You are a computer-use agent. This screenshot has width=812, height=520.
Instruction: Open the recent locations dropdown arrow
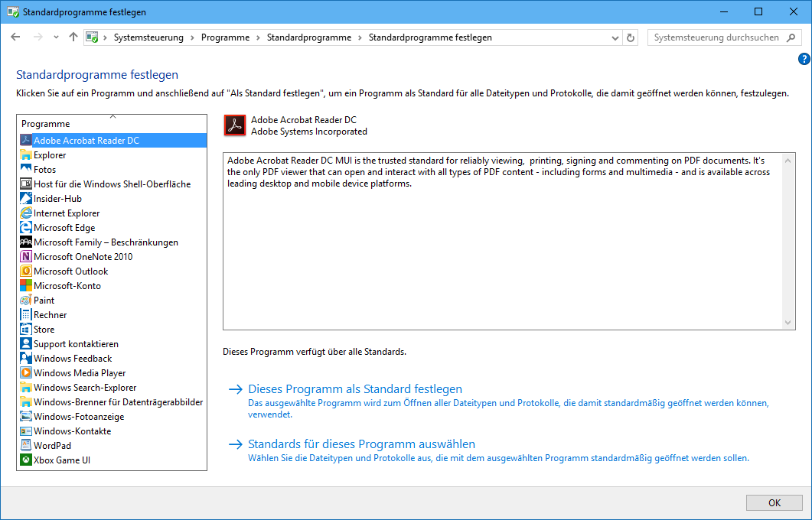coord(56,37)
